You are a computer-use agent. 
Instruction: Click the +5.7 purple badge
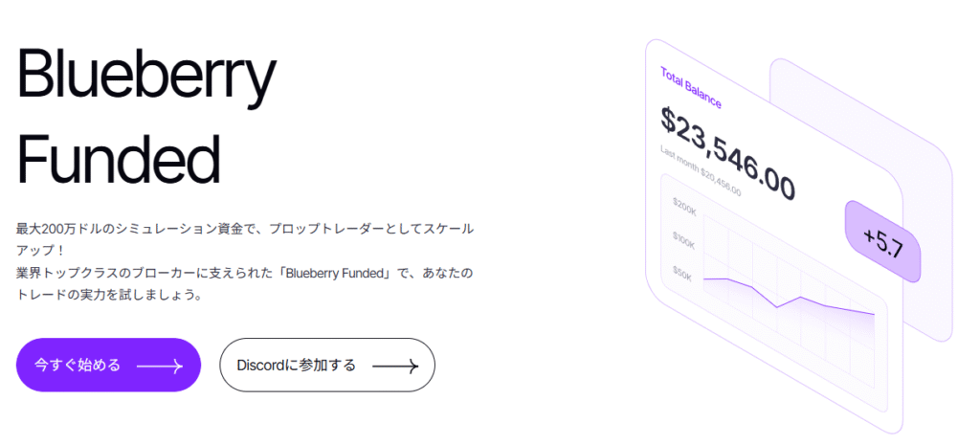pos(883,242)
